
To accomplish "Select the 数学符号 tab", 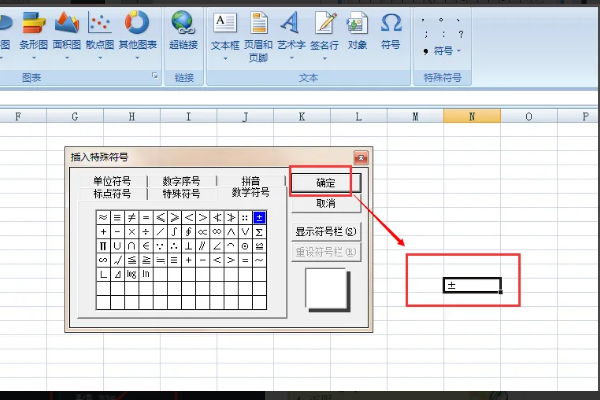I will pos(251,193).
